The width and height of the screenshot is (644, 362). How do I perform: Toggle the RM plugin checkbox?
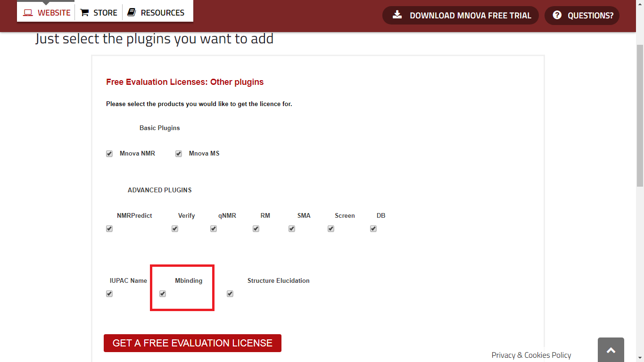pyautogui.click(x=256, y=229)
